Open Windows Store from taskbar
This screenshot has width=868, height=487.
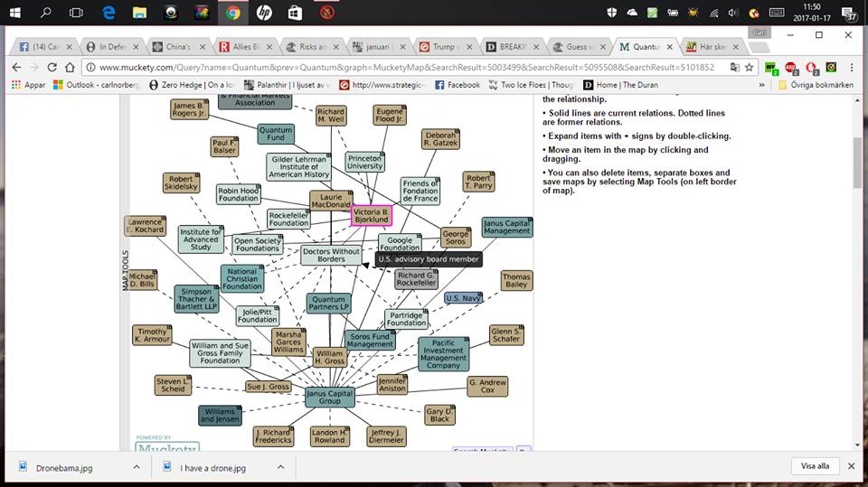click(295, 13)
